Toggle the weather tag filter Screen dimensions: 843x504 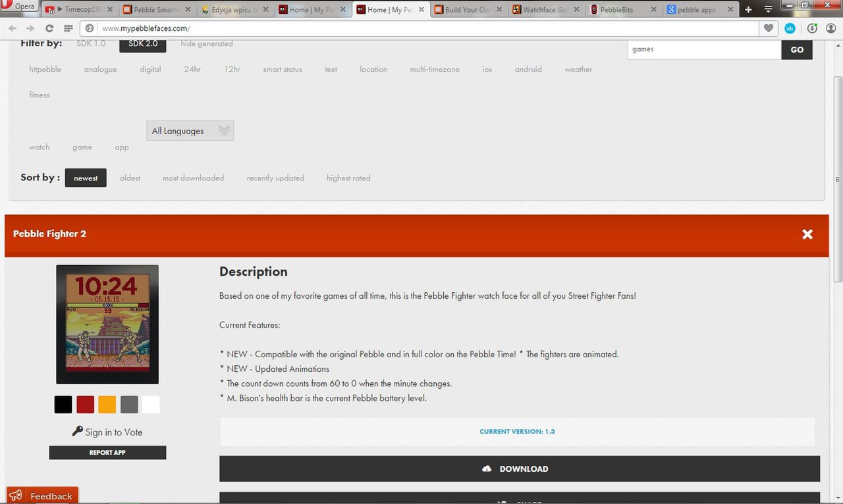pos(578,69)
